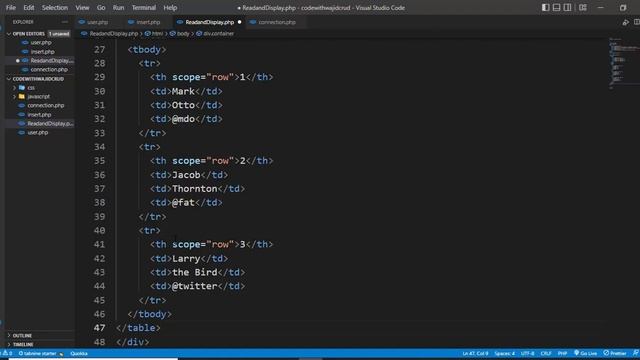Open Go menu
640x360 pixels.
coord(101,7)
